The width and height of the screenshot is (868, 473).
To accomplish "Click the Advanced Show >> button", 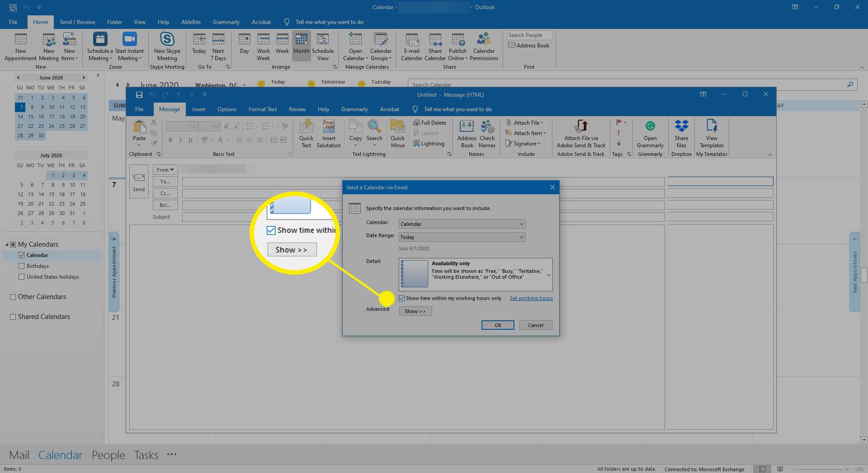I will [x=415, y=311].
